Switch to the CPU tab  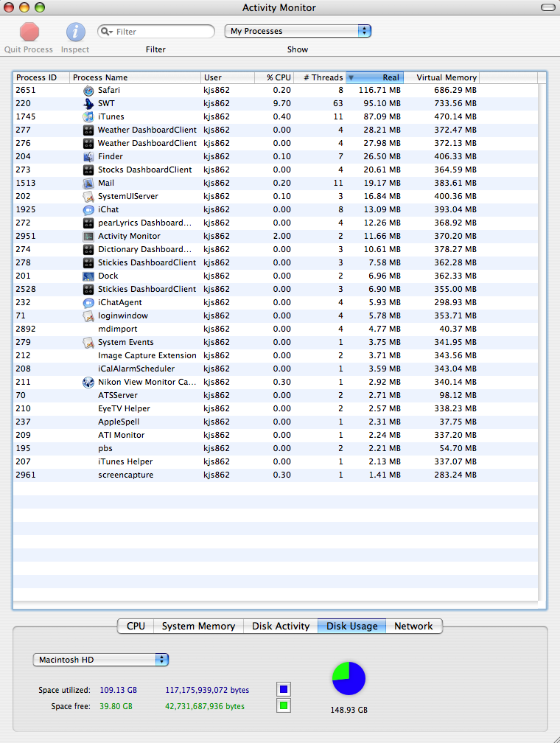136,626
